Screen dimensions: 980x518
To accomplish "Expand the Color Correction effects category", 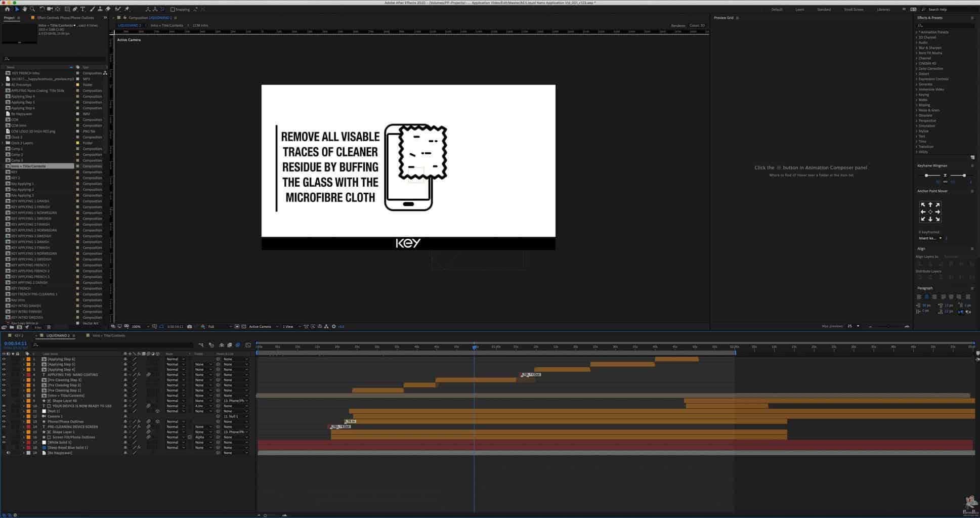I will [930, 69].
